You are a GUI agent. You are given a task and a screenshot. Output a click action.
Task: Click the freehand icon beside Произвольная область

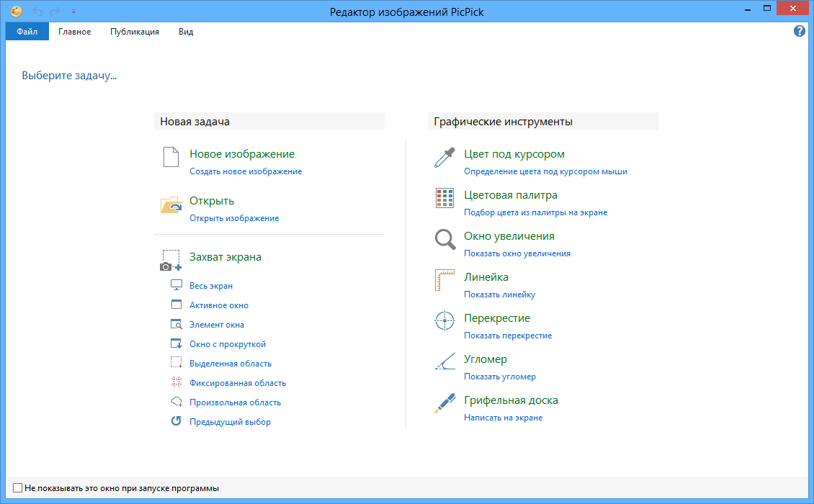[x=176, y=402]
